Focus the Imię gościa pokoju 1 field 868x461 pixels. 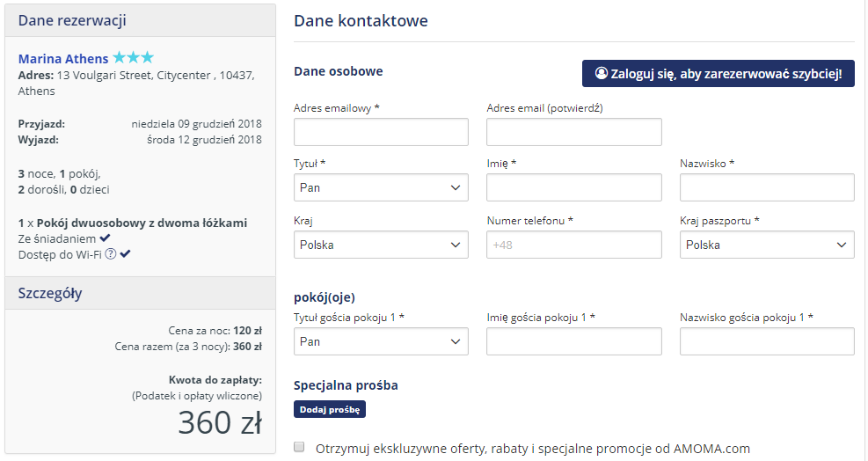(x=574, y=341)
